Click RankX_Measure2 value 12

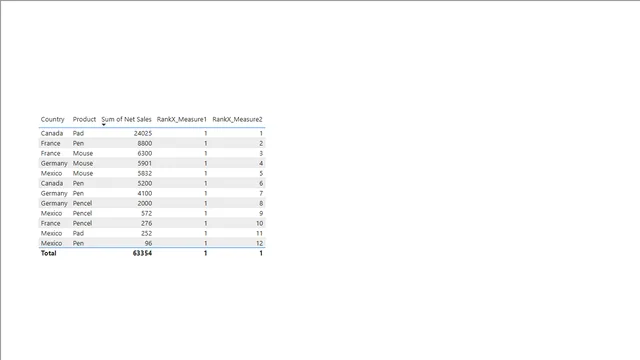pyautogui.click(x=260, y=243)
